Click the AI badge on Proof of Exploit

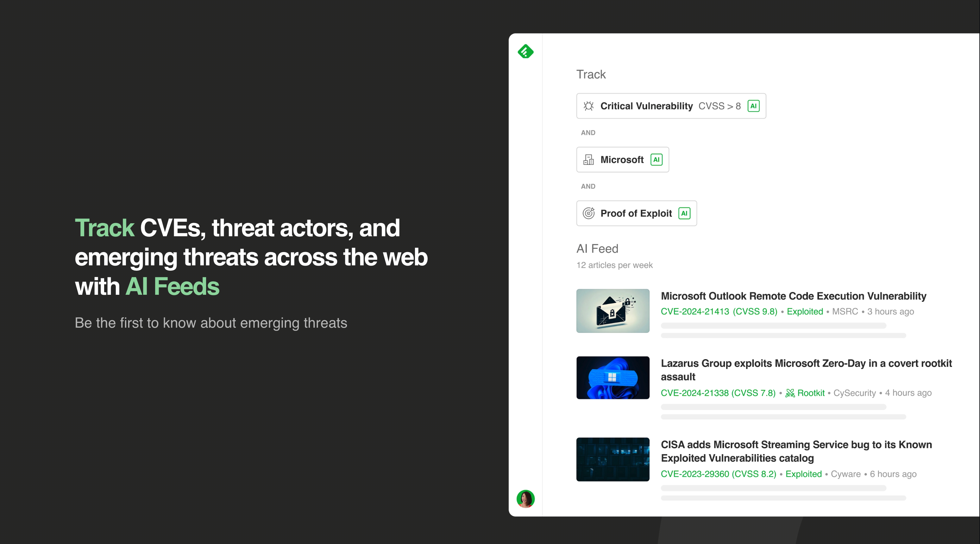click(x=684, y=213)
